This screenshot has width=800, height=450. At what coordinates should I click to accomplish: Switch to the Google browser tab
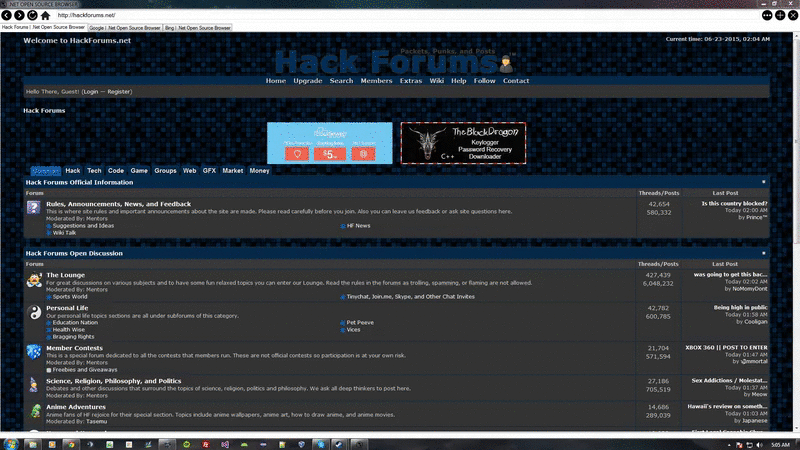click(125, 28)
